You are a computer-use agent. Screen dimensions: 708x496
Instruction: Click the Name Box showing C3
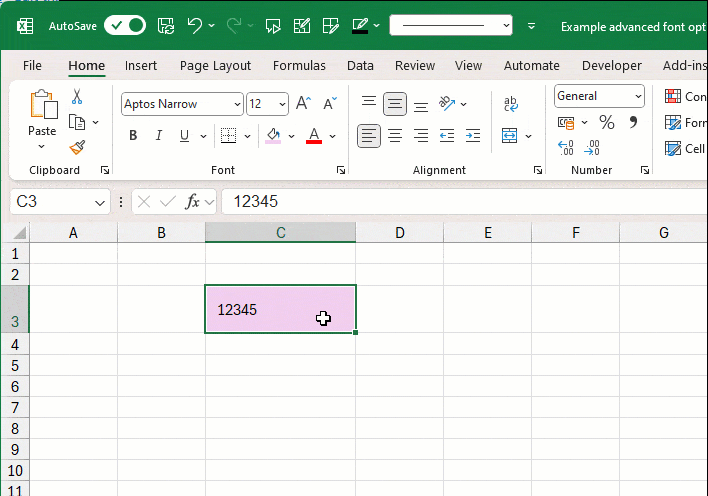click(60, 201)
